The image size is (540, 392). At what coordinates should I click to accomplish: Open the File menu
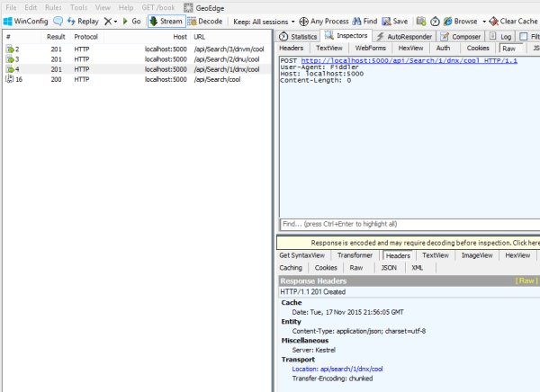coord(11,7)
